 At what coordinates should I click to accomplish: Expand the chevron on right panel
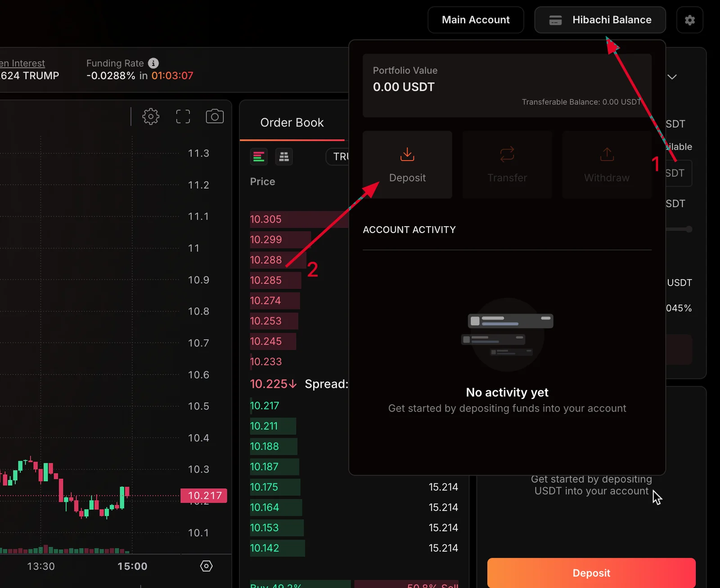click(672, 77)
